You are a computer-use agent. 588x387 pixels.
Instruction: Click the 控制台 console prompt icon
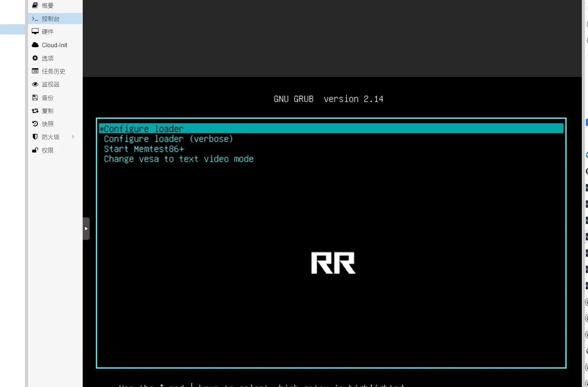click(35, 19)
